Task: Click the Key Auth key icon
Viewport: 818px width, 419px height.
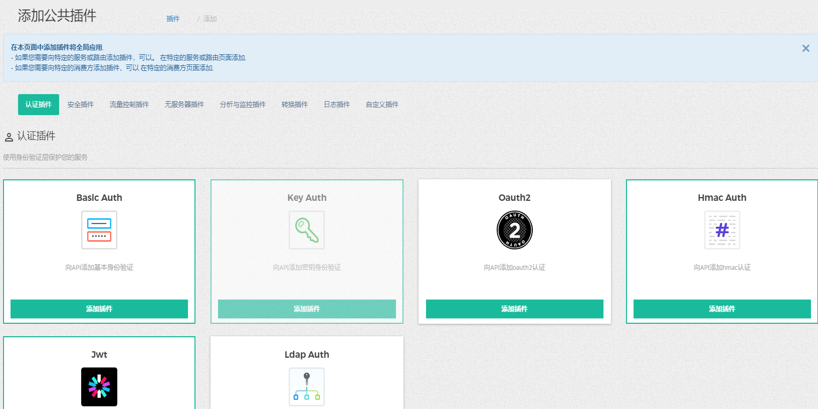Action: [307, 230]
